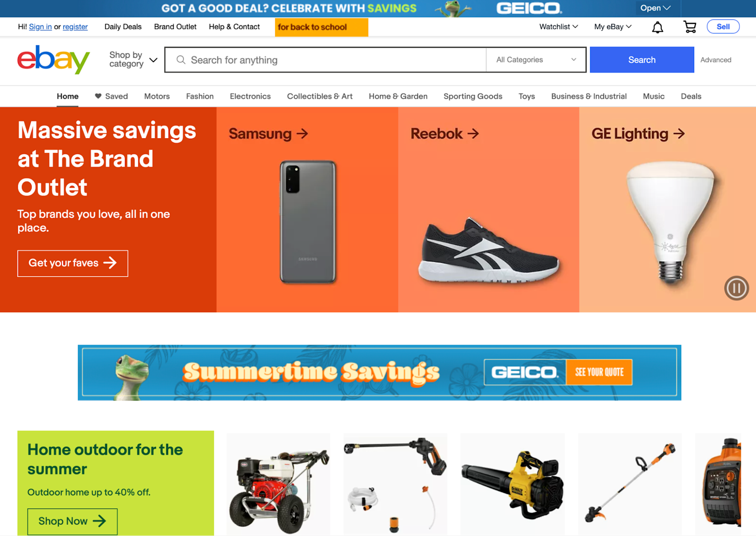This screenshot has height=536, width=756.
Task: Click the Sign in link
Action: (40, 27)
